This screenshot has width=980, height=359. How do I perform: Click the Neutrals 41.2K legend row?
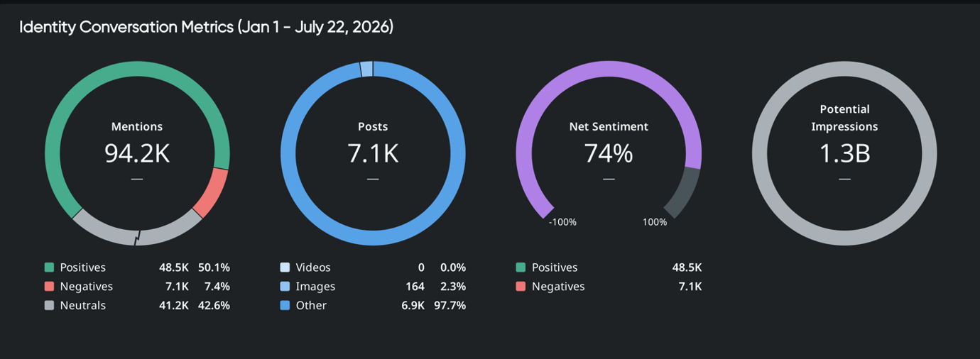click(x=137, y=306)
